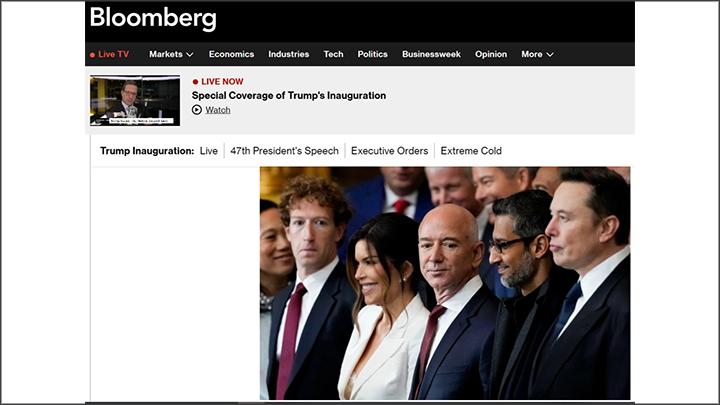Click the play circle icon beside Watch
The width and height of the screenshot is (720, 405).
pyautogui.click(x=197, y=110)
